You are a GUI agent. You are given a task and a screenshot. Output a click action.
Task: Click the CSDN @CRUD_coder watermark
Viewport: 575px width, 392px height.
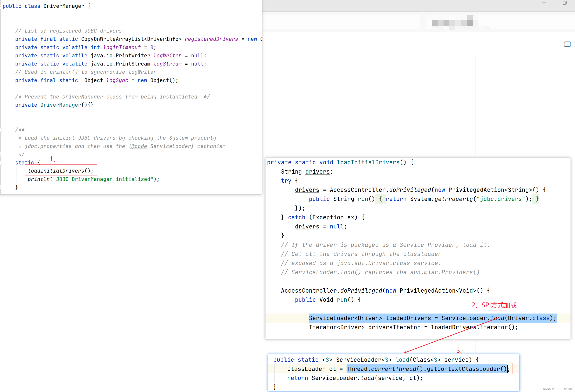tap(557, 389)
